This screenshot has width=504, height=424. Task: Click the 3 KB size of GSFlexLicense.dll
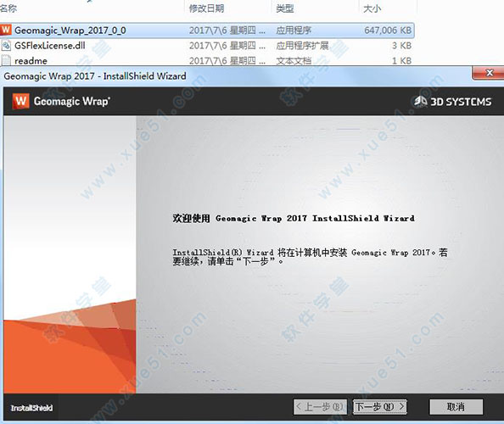401,45
